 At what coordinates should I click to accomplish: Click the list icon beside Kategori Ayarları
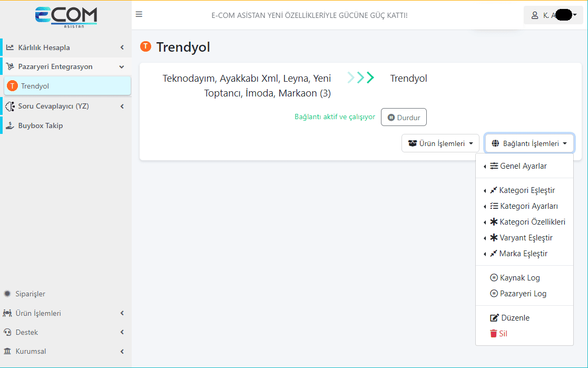[494, 206]
